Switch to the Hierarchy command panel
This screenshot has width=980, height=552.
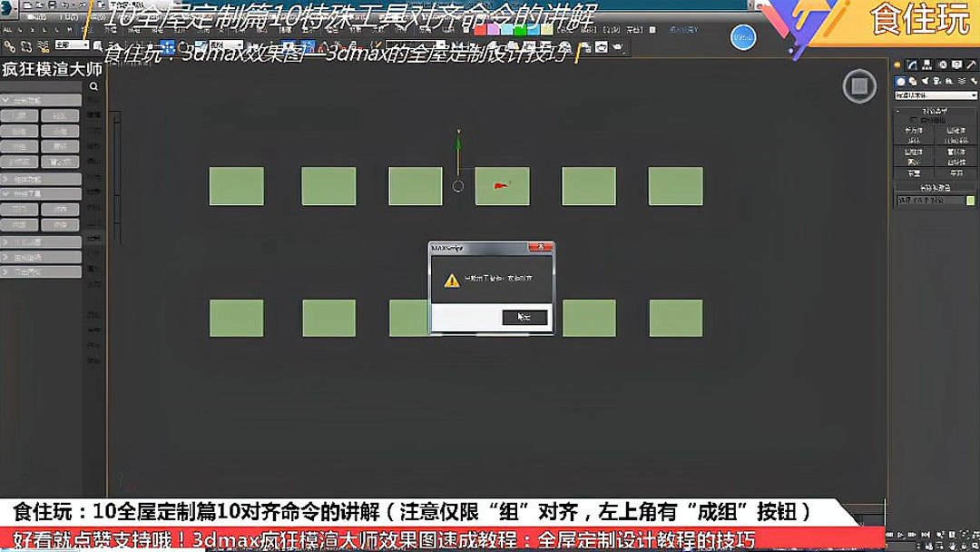(x=925, y=64)
